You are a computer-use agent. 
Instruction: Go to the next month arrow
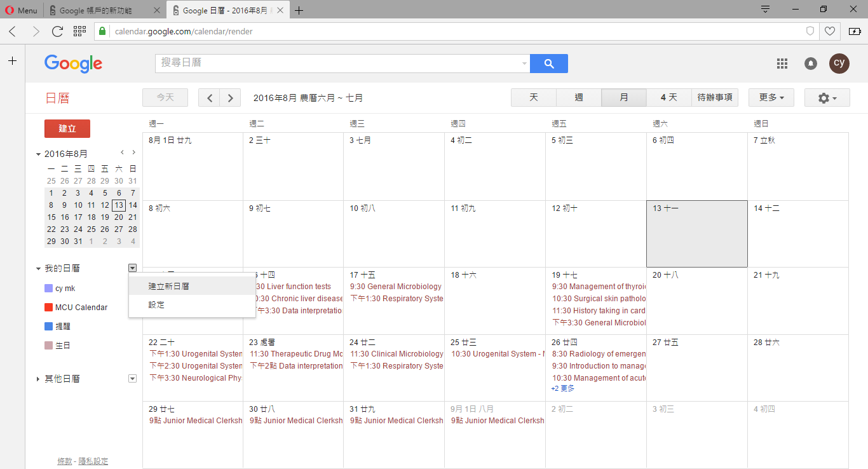click(230, 98)
